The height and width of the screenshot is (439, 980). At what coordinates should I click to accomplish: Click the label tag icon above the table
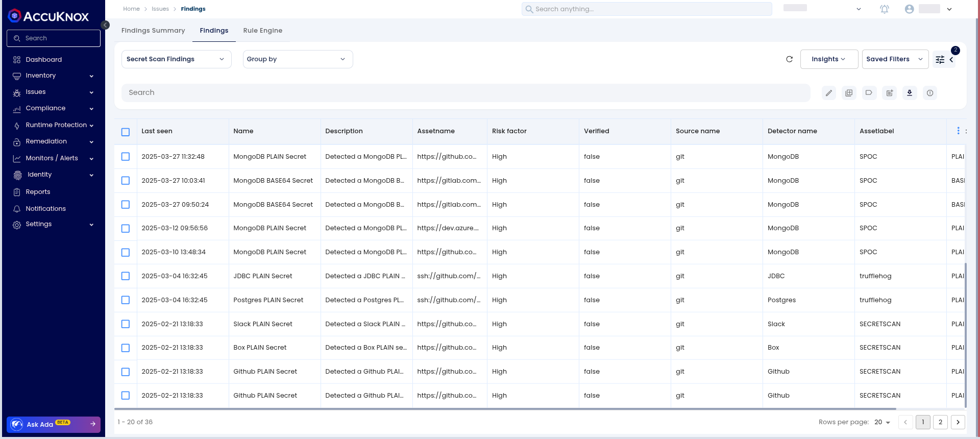pyautogui.click(x=869, y=93)
